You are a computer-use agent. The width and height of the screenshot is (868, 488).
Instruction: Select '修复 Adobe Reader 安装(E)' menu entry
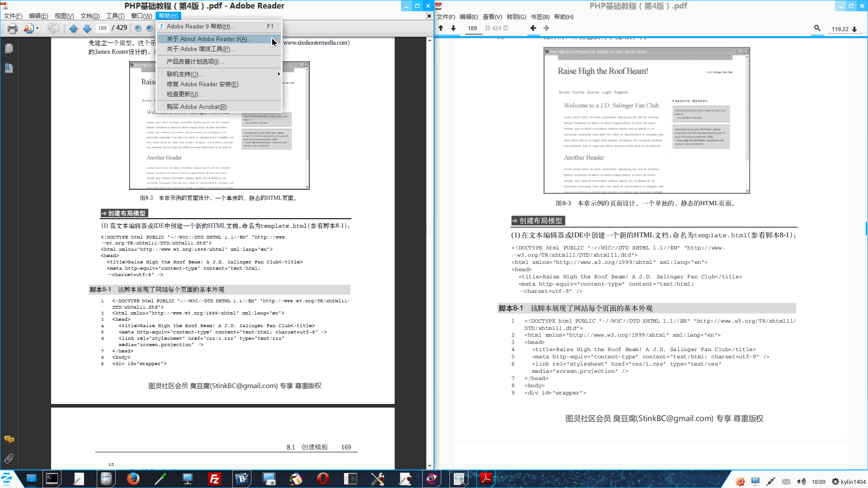tap(219, 84)
